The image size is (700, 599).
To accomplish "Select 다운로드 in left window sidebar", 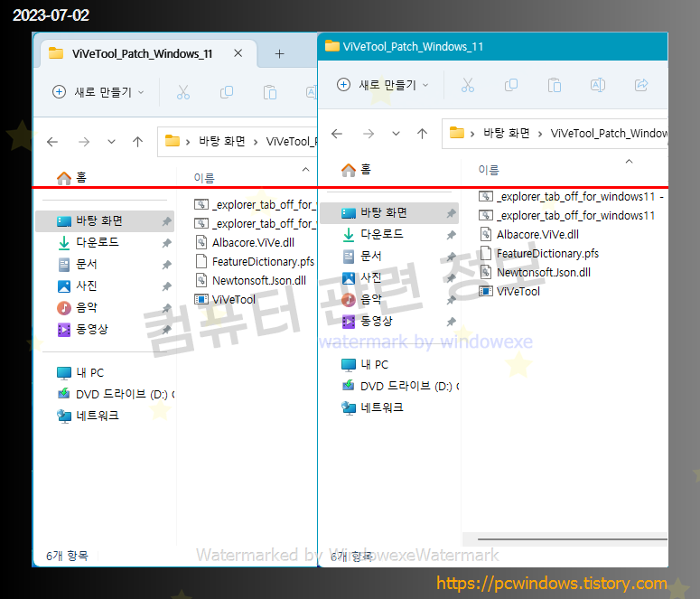I will pyautogui.click(x=105, y=242).
